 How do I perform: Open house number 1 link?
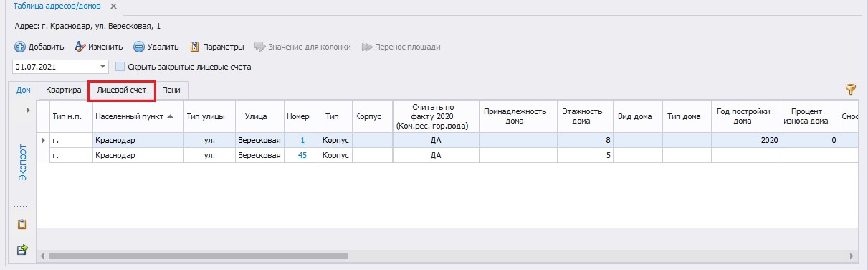[302, 140]
